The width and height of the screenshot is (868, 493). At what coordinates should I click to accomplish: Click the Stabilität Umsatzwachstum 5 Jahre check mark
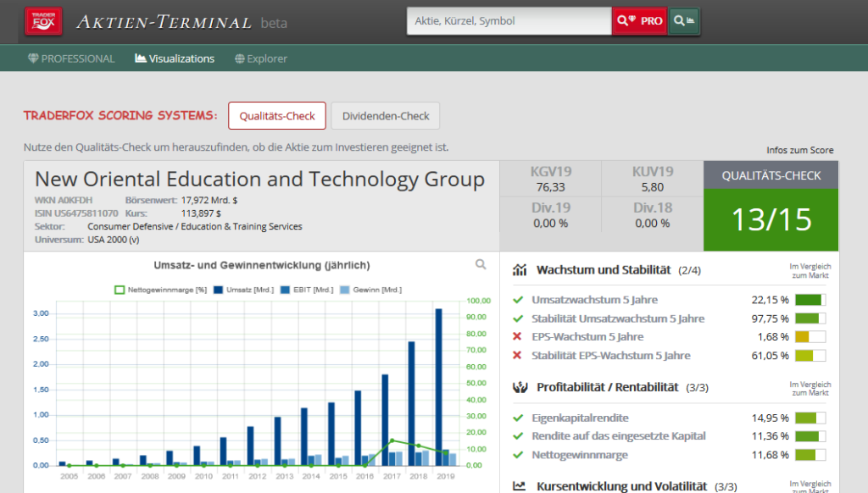(x=518, y=319)
